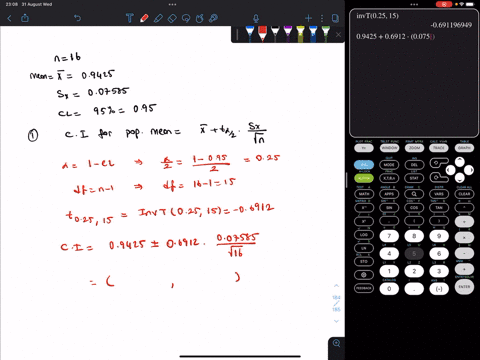The height and width of the screenshot is (360, 480).
Task: Tap the calculator TAN key
Action: (x=439, y=207)
